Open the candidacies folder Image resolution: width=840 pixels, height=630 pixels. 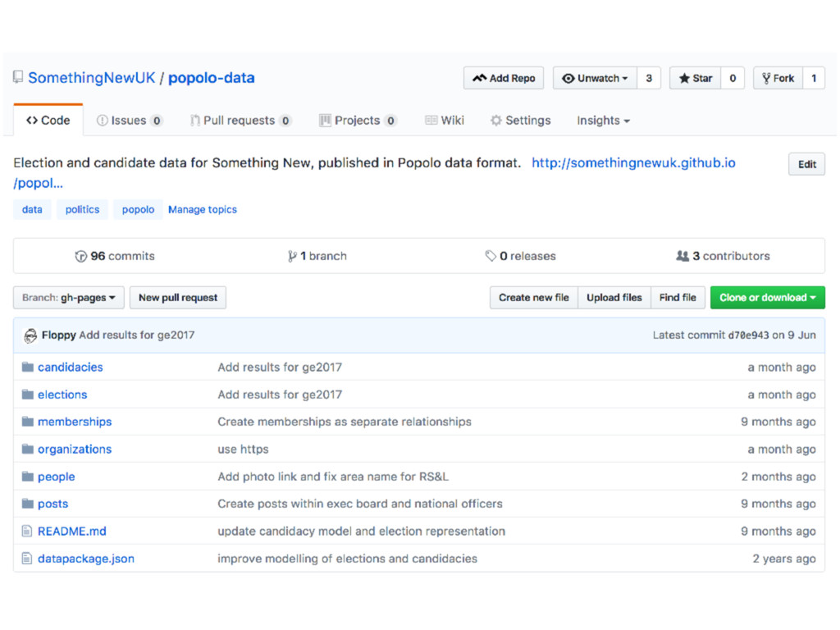click(x=71, y=367)
